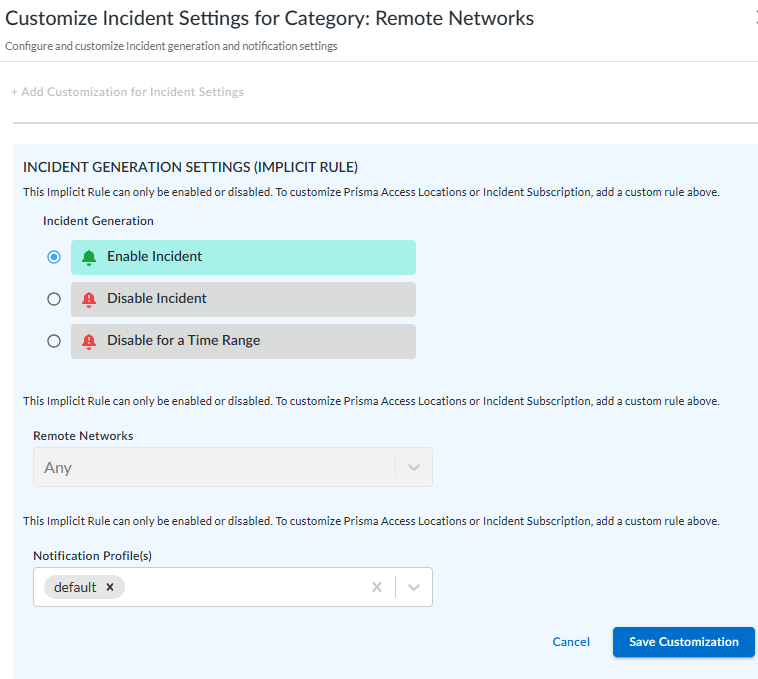Click the 'default' profile chip text

coord(75,587)
